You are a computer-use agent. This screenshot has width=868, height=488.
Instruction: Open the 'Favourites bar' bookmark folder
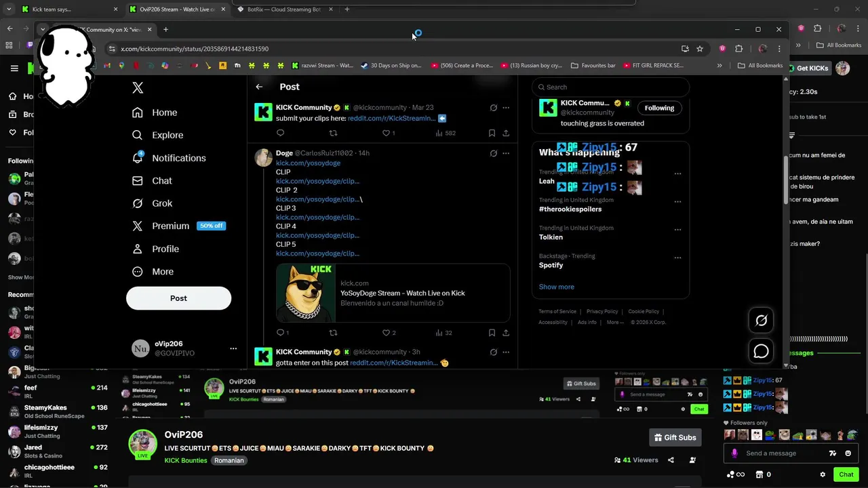pyautogui.click(x=593, y=66)
